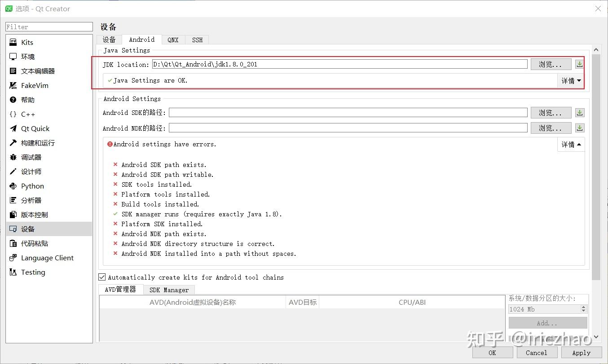This screenshot has width=608, height=364.
Task: Click the Apply button
Action: pos(582,353)
